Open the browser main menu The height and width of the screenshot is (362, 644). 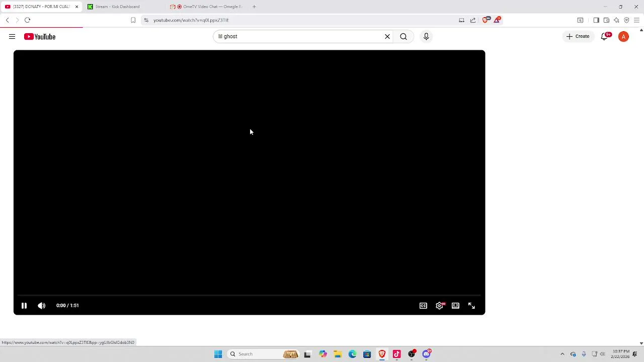636,20
